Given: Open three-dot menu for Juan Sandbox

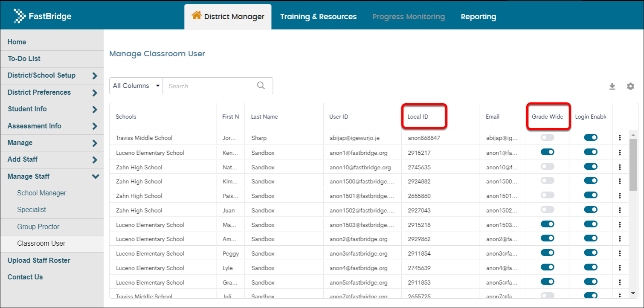Looking at the screenshot, I should click(x=620, y=210).
